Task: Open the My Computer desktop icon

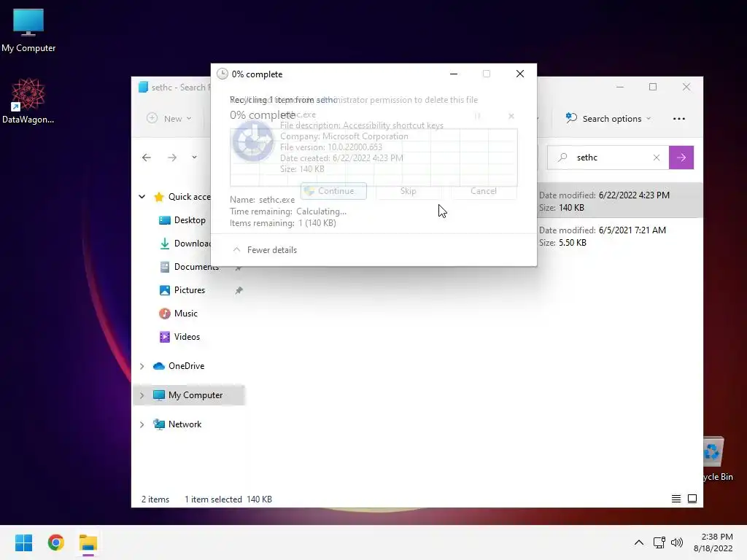Action: click(28, 31)
